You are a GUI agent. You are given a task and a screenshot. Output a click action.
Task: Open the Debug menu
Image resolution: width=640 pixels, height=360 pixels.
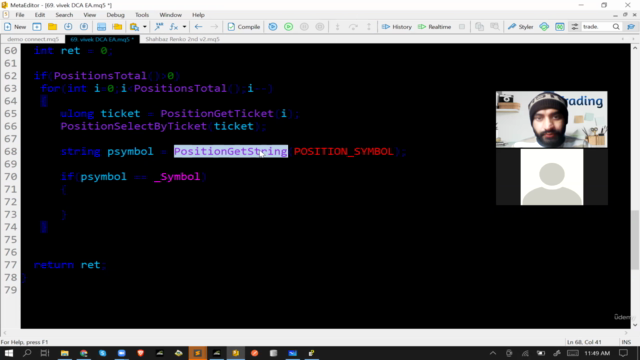click(x=116, y=15)
